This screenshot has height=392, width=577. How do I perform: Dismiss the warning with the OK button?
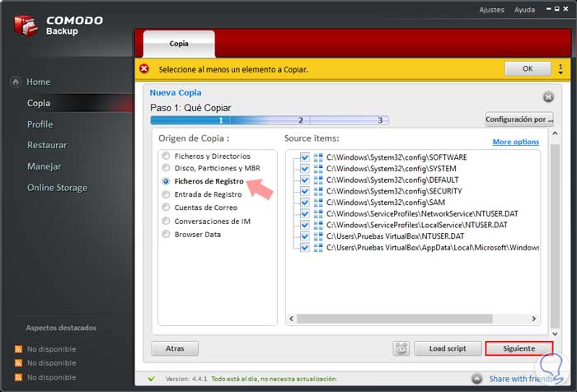528,69
